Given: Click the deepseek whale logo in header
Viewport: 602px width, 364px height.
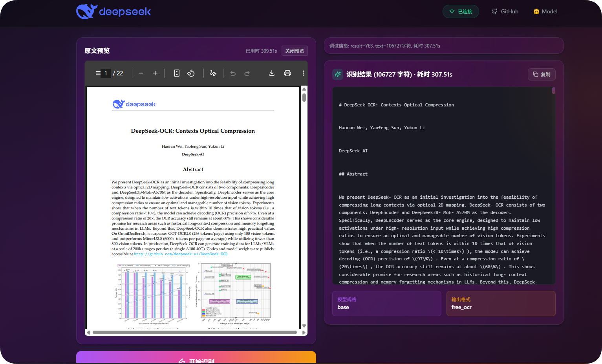Looking at the screenshot, I should coord(113,11).
